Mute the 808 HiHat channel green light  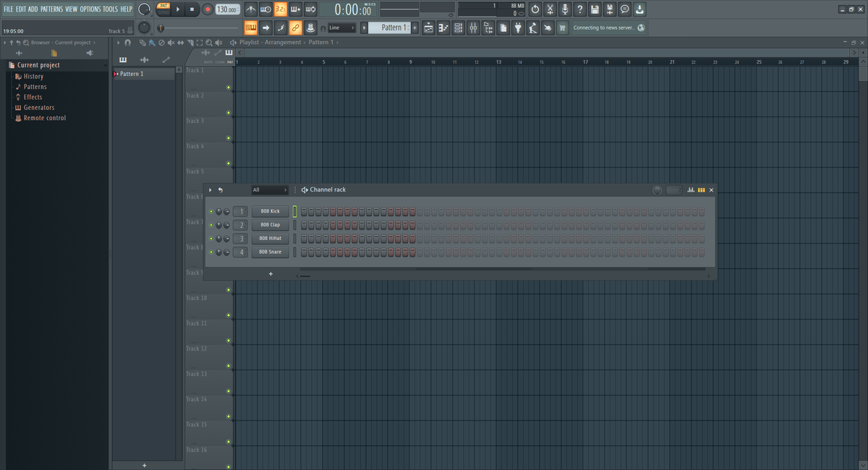coord(211,239)
